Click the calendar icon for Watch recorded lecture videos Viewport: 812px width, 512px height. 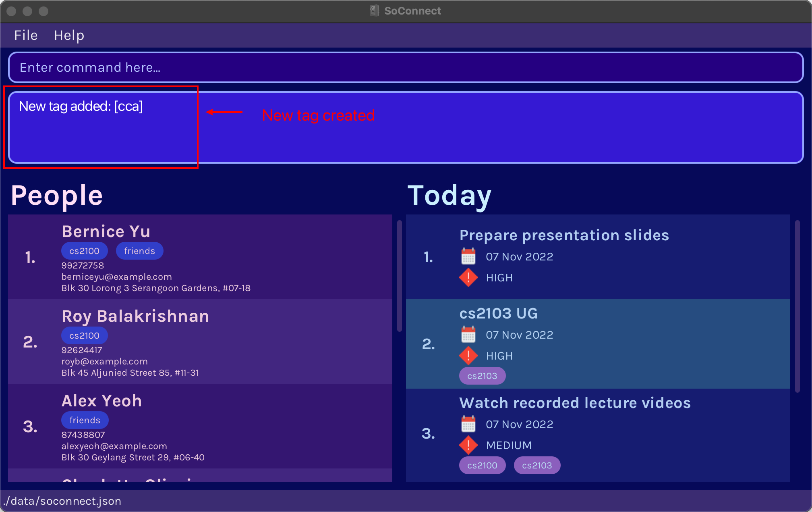tap(468, 424)
